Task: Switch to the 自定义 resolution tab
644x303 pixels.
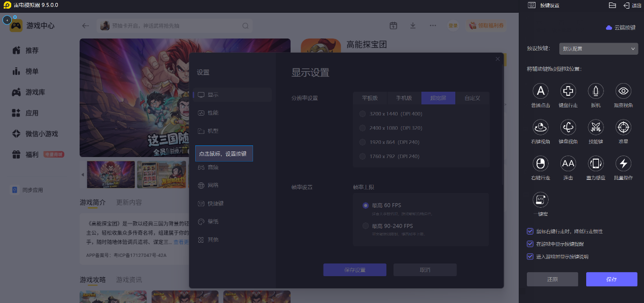Action: 473,98
